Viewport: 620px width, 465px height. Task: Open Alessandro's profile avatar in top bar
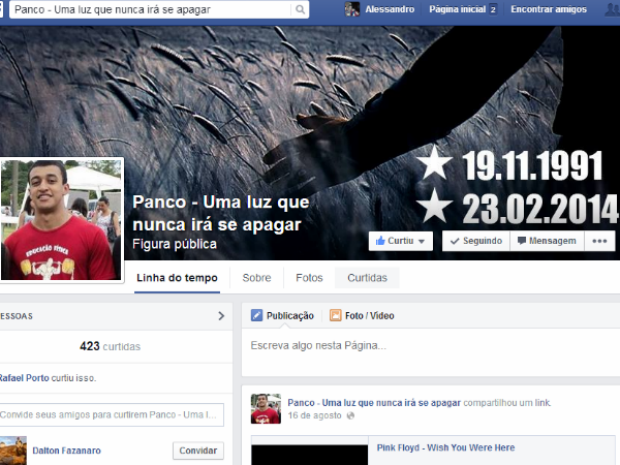coord(352,9)
